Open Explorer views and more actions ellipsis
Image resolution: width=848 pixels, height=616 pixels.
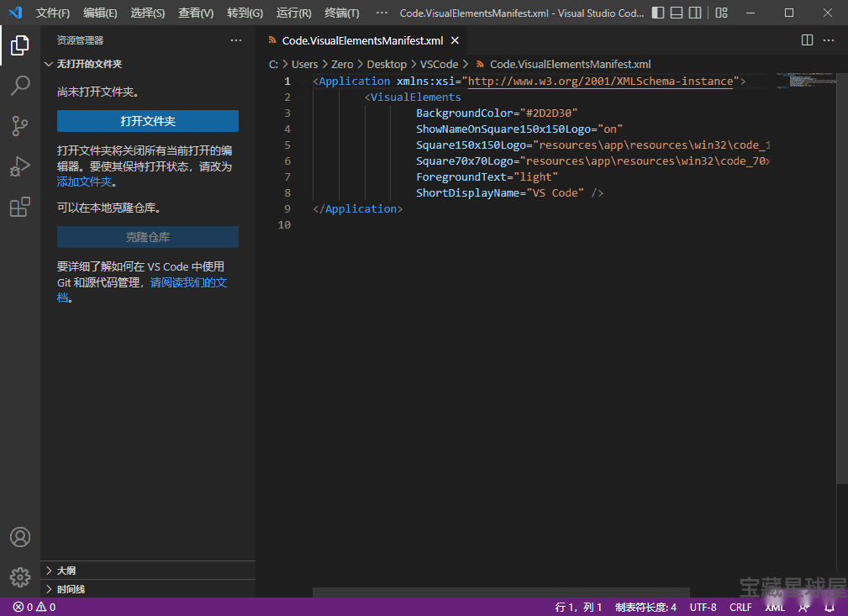tap(236, 40)
